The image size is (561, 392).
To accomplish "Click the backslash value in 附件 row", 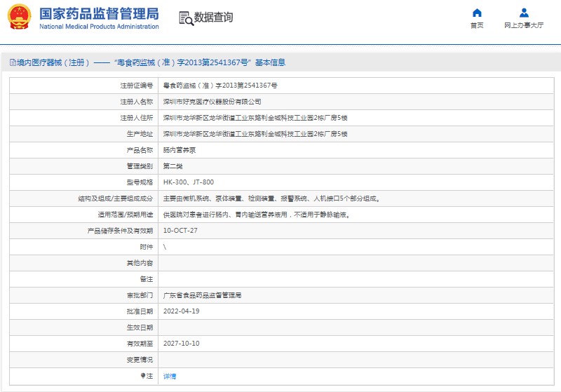I will pos(165,247).
